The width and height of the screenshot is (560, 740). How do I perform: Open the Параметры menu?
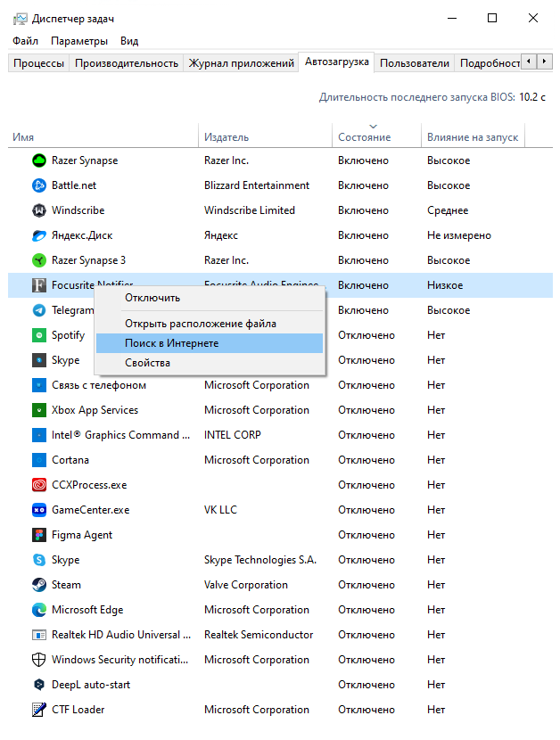[x=79, y=41]
